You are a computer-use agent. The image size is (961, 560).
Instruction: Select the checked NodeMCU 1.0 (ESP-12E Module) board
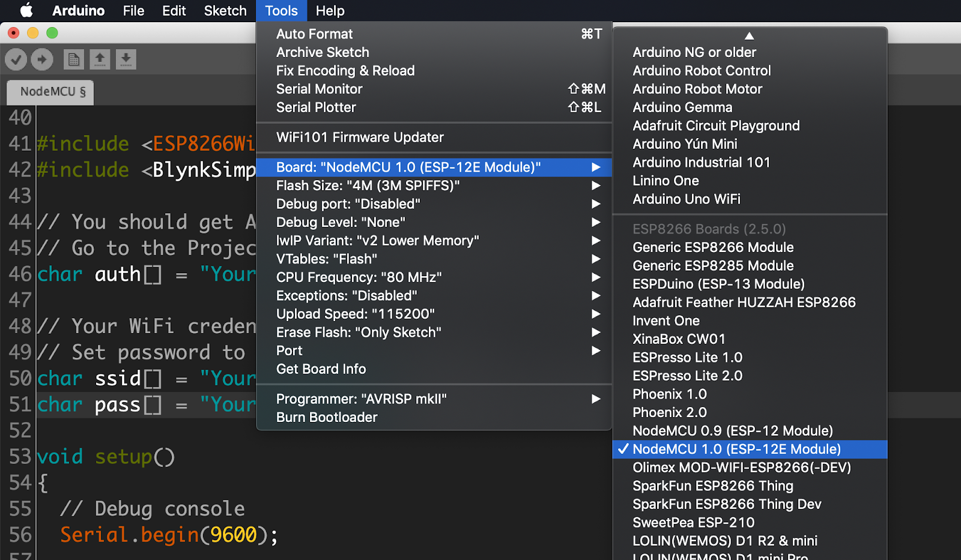pos(750,449)
